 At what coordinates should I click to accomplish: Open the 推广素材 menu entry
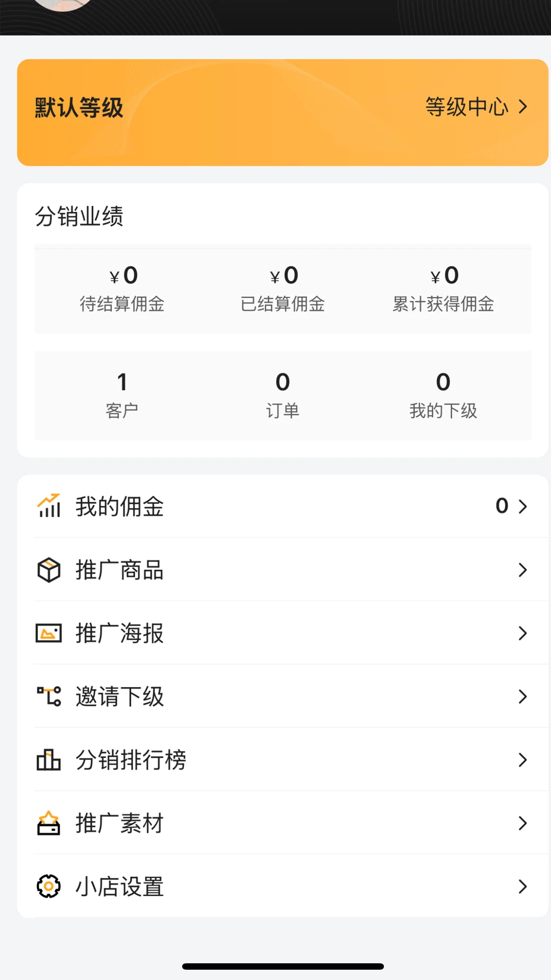coord(119,823)
